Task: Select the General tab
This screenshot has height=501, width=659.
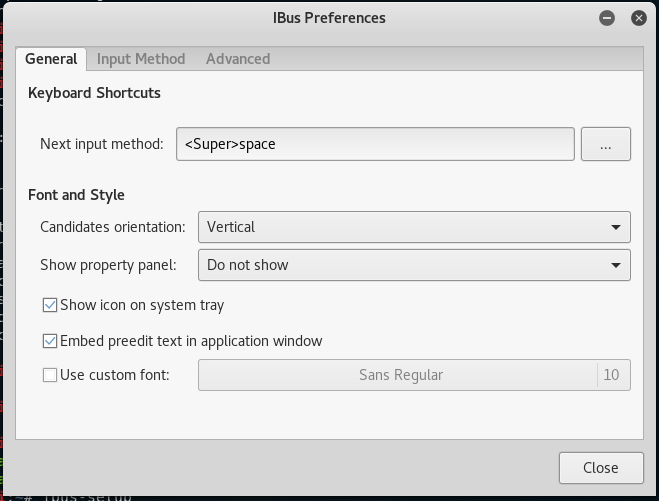Action: click(x=51, y=59)
